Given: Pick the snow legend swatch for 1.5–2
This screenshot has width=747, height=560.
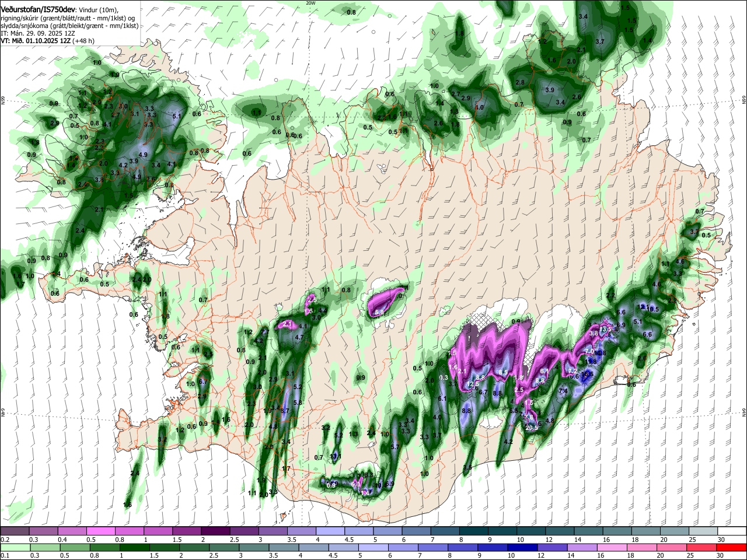Looking at the screenshot, I should point(186,531).
